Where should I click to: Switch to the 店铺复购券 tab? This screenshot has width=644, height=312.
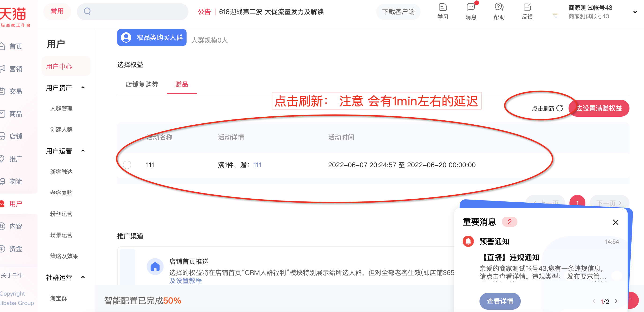[x=142, y=84]
